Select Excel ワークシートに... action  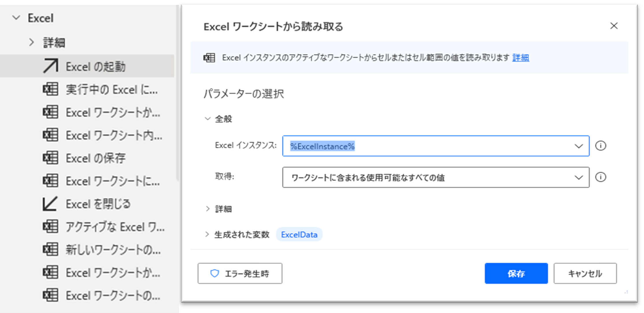pyautogui.click(x=113, y=181)
